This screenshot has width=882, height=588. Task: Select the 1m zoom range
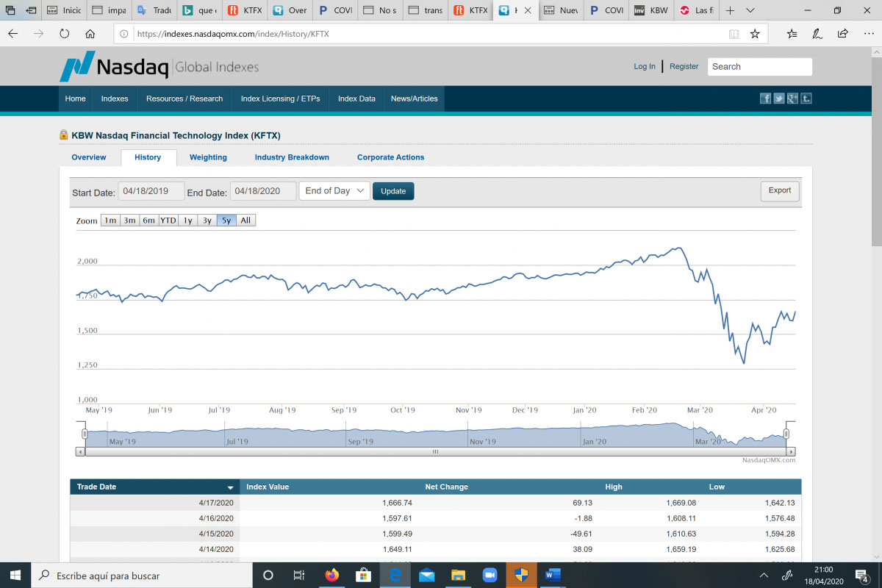110,220
